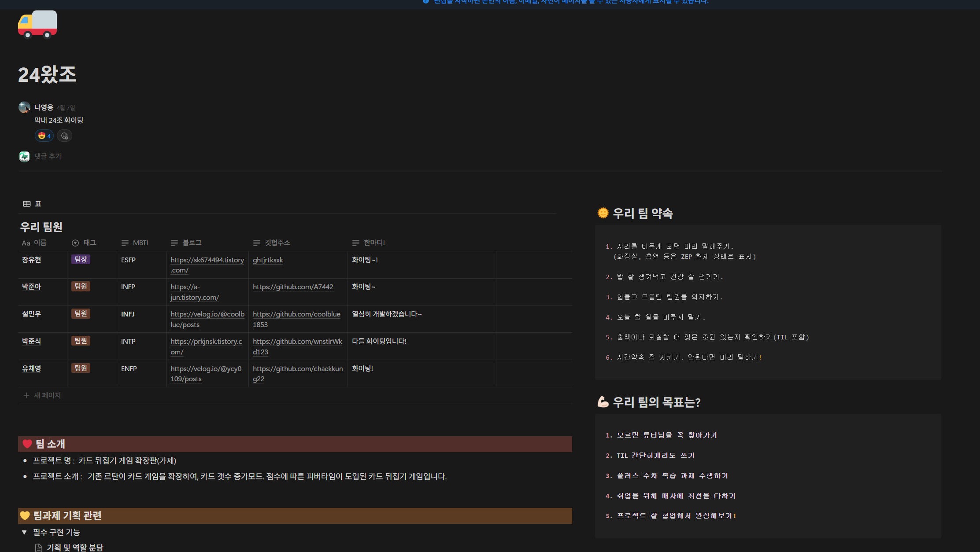Switch to the 표 database view tab

[x=37, y=203]
